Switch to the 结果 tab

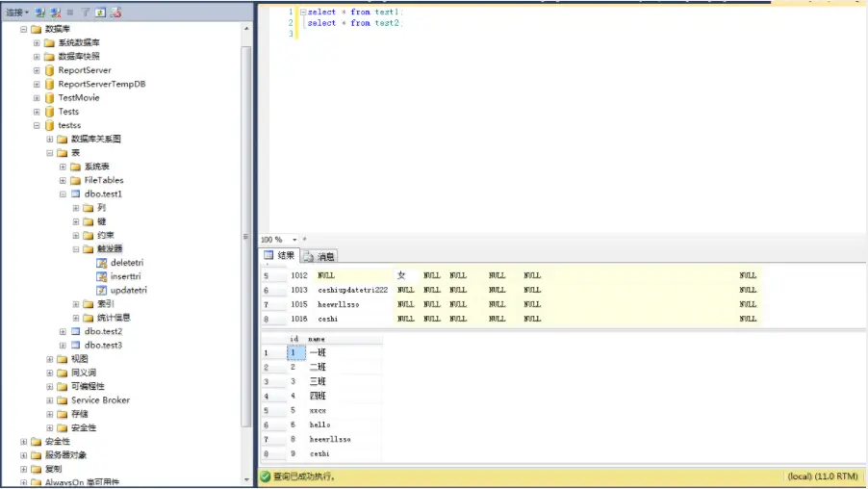(280, 255)
